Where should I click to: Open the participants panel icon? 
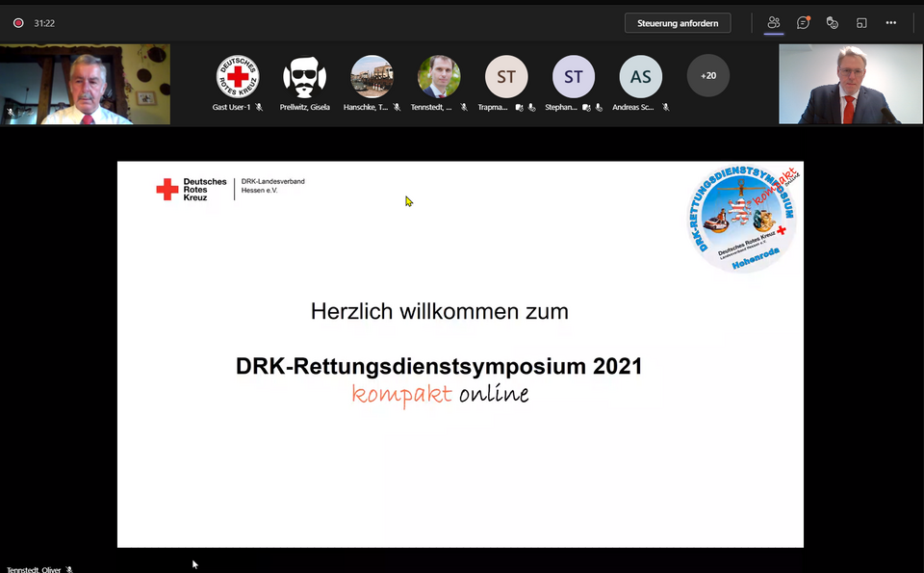tap(773, 23)
